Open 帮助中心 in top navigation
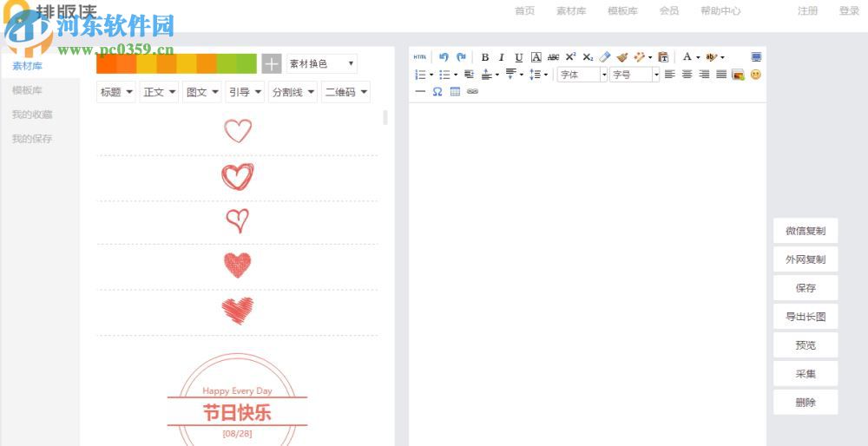 [x=720, y=10]
